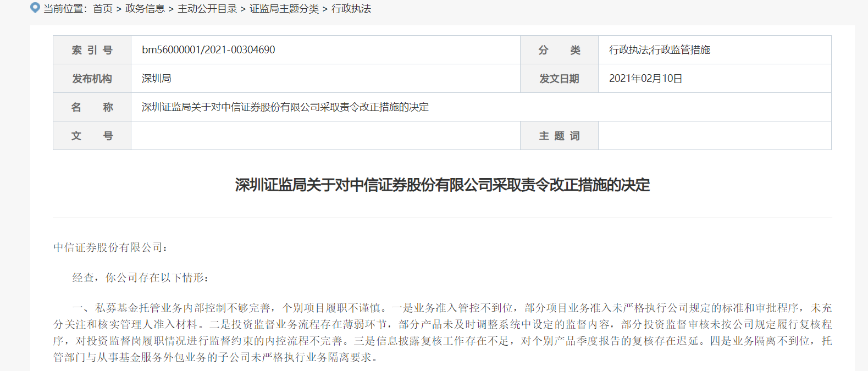Click the 文号 header cell
This screenshot has height=371, width=868.
click(x=92, y=136)
